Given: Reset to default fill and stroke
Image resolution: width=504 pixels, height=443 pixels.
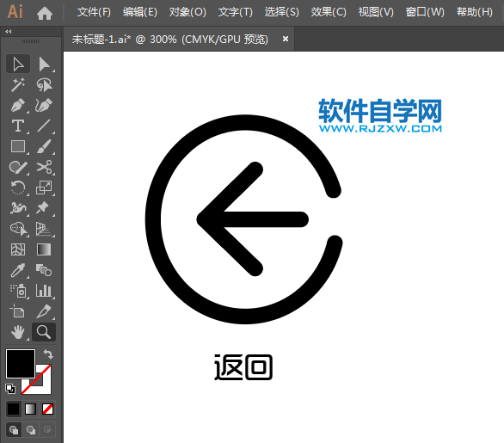Looking at the screenshot, I should pos(10,389).
